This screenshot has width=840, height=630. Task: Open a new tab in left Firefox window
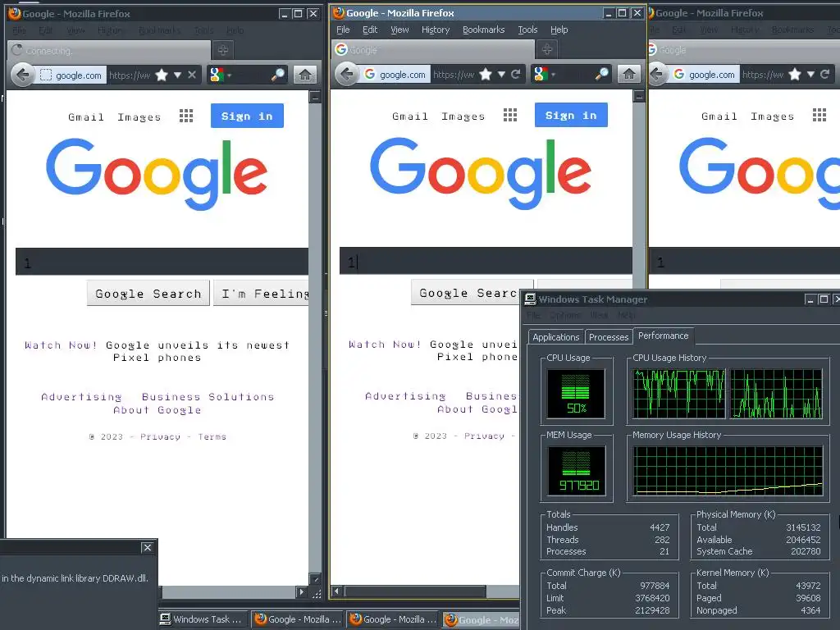[x=223, y=50]
